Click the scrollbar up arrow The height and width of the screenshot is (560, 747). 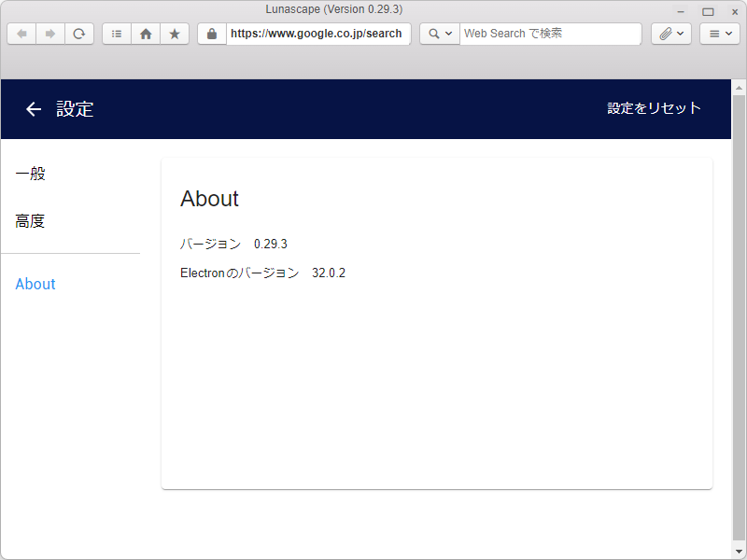point(739,88)
